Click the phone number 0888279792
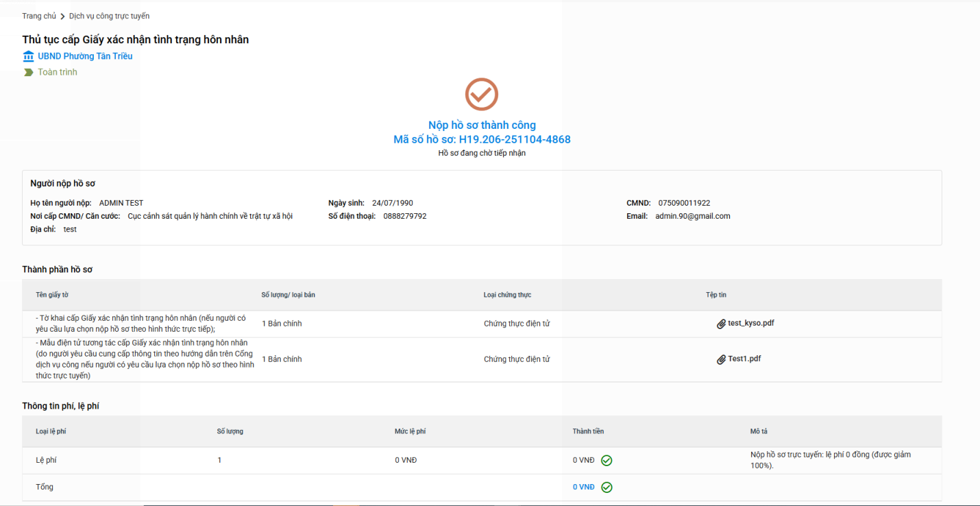The width and height of the screenshot is (980, 506). pos(404,216)
